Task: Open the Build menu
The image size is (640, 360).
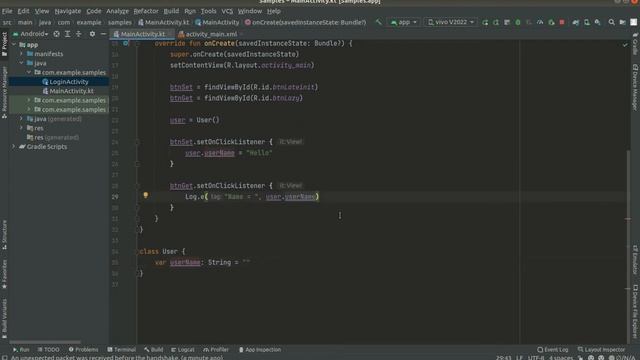Action: point(171,11)
